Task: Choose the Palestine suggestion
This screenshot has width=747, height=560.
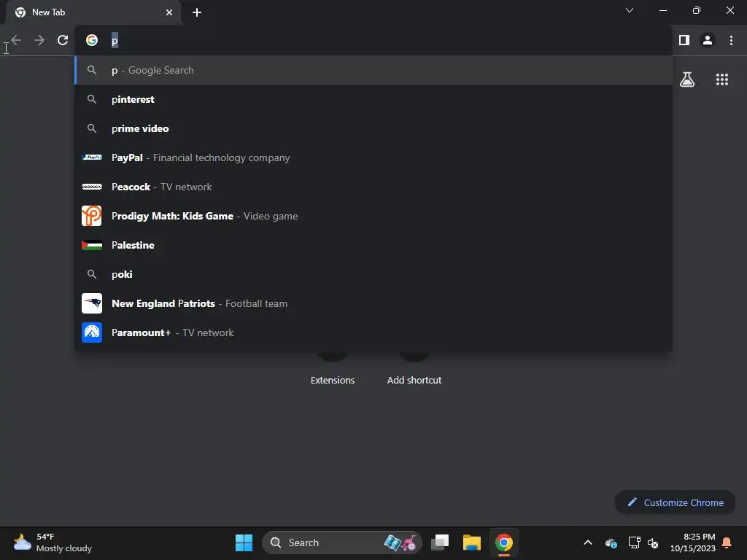Action: click(x=373, y=245)
